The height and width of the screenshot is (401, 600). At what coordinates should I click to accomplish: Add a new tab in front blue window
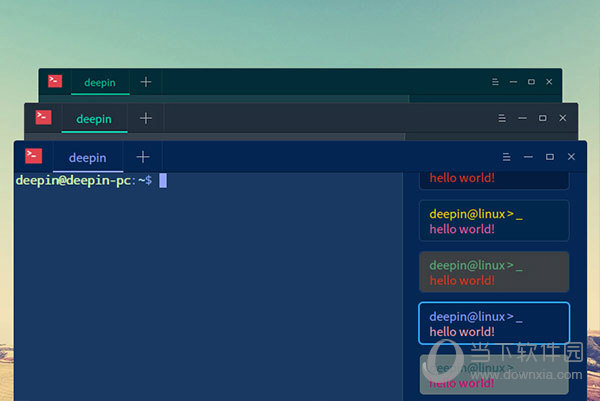point(143,157)
